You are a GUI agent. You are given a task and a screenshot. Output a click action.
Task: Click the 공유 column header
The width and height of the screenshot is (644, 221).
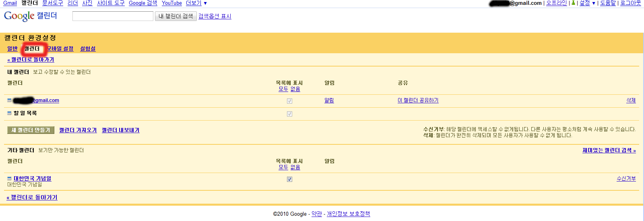pyautogui.click(x=403, y=83)
